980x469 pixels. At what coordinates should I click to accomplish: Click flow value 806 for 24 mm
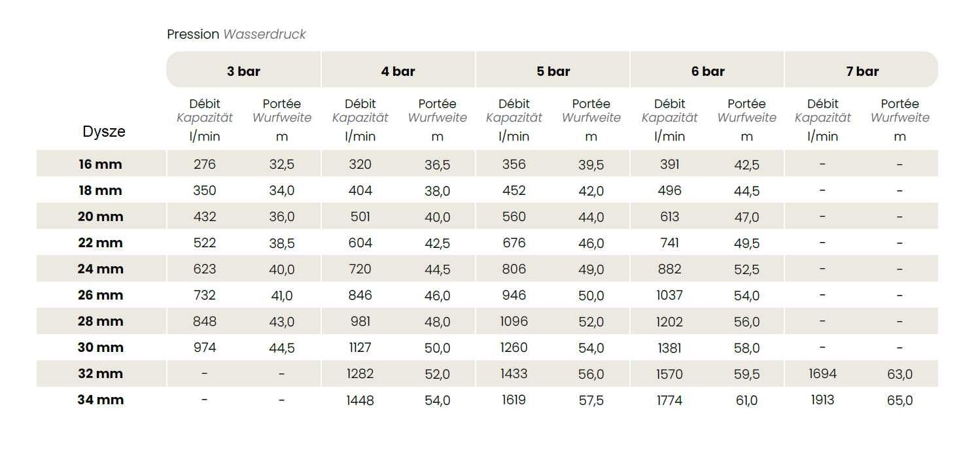pos(514,269)
